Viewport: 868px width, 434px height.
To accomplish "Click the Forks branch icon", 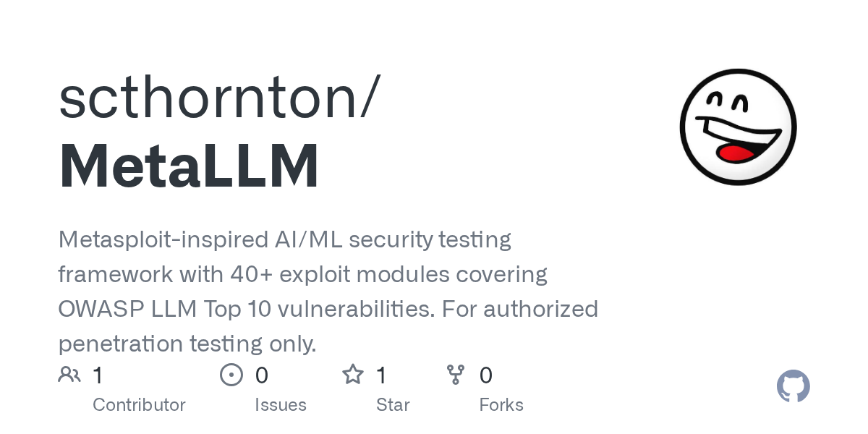I will point(456,375).
